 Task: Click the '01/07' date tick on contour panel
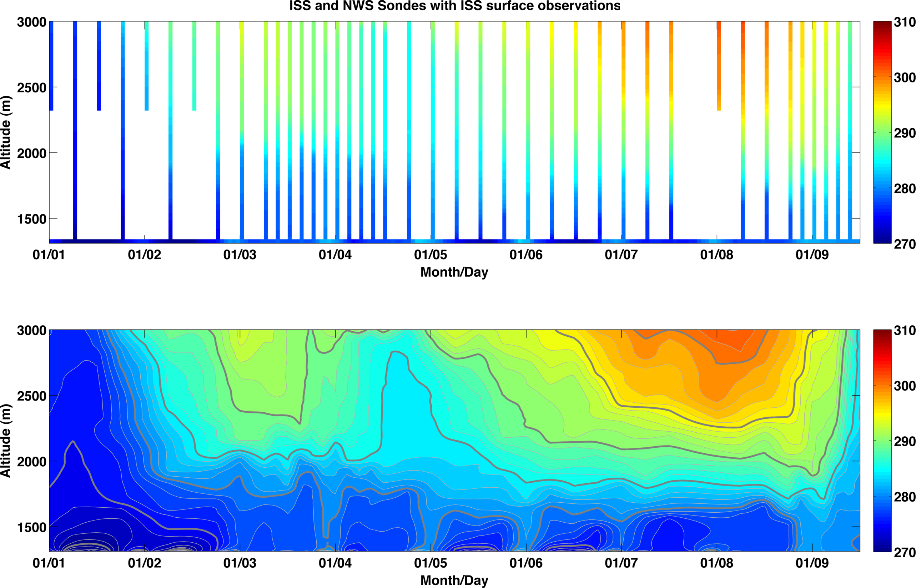[621, 563]
